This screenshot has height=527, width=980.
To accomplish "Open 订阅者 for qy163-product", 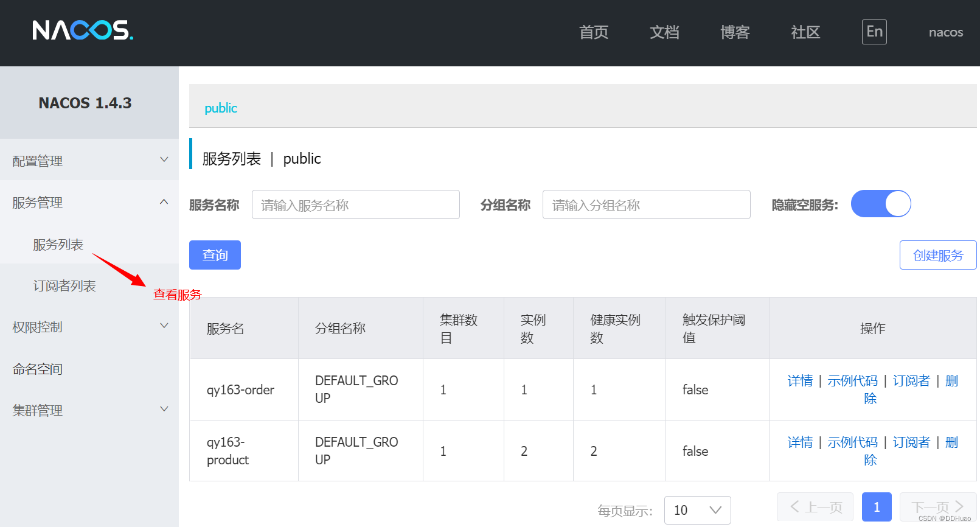I will [x=911, y=442].
